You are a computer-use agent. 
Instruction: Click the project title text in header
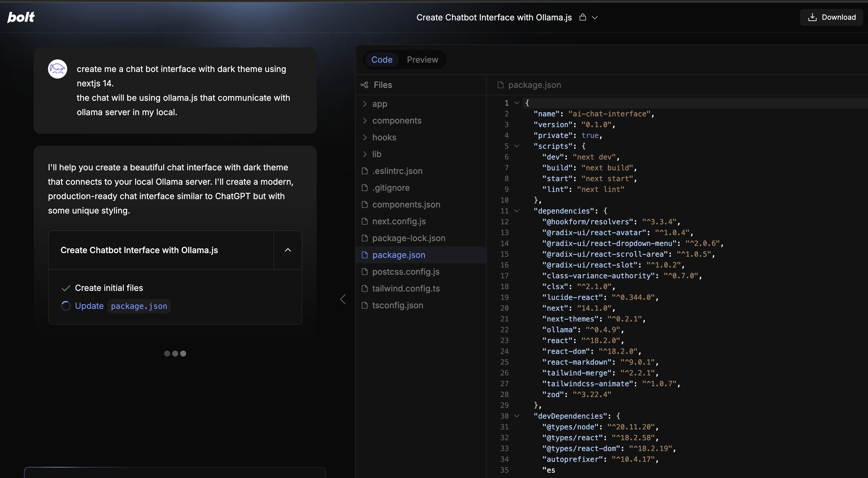pyautogui.click(x=494, y=17)
